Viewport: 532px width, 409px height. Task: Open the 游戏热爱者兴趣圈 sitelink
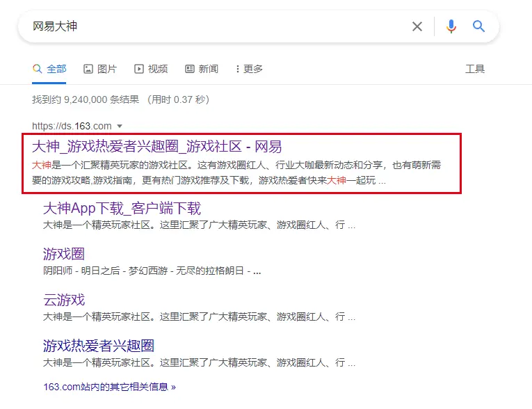(x=99, y=346)
